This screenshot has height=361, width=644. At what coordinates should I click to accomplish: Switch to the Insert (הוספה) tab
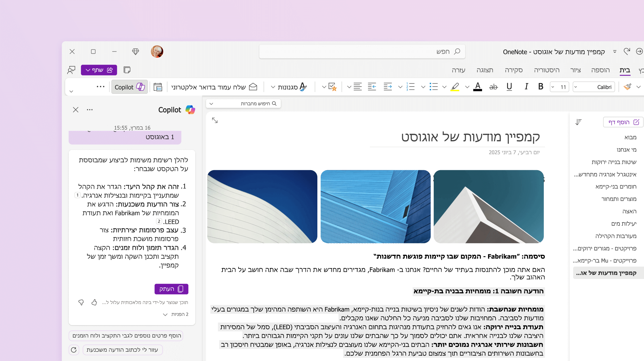(600, 70)
